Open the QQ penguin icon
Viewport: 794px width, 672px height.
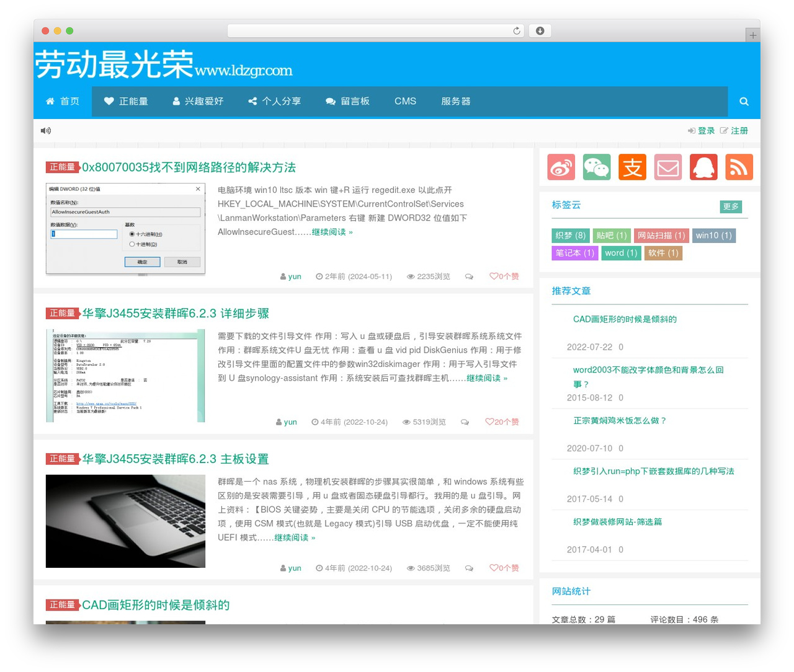(x=703, y=167)
